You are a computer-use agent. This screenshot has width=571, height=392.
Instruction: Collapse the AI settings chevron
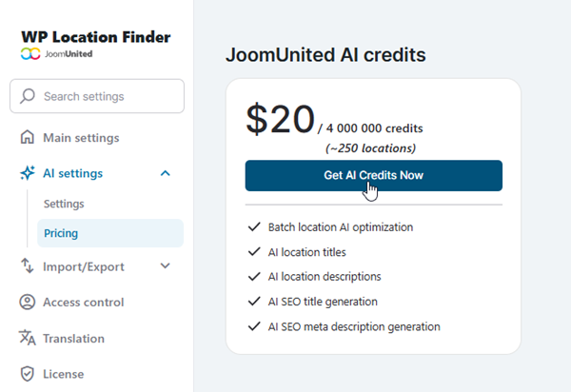tap(166, 173)
